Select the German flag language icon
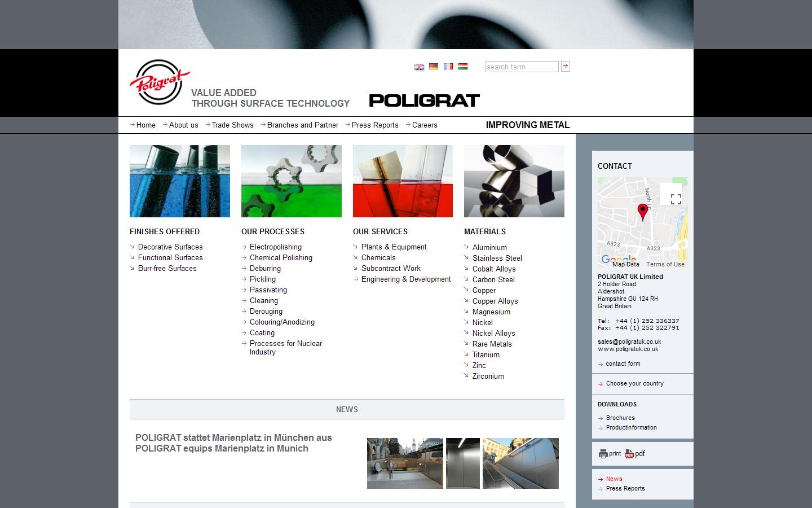The width and height of the screenshot is (812, 508). click(x=433, y=67)
